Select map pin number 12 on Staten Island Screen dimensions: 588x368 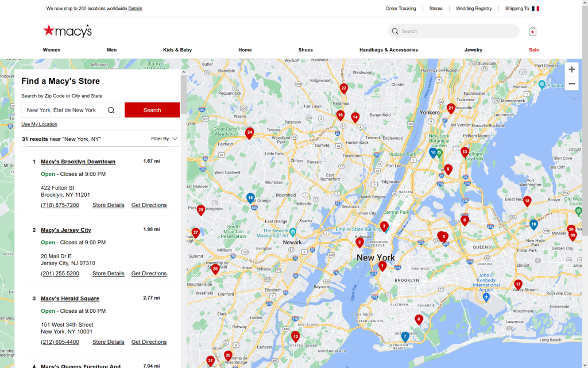[295, 336]
